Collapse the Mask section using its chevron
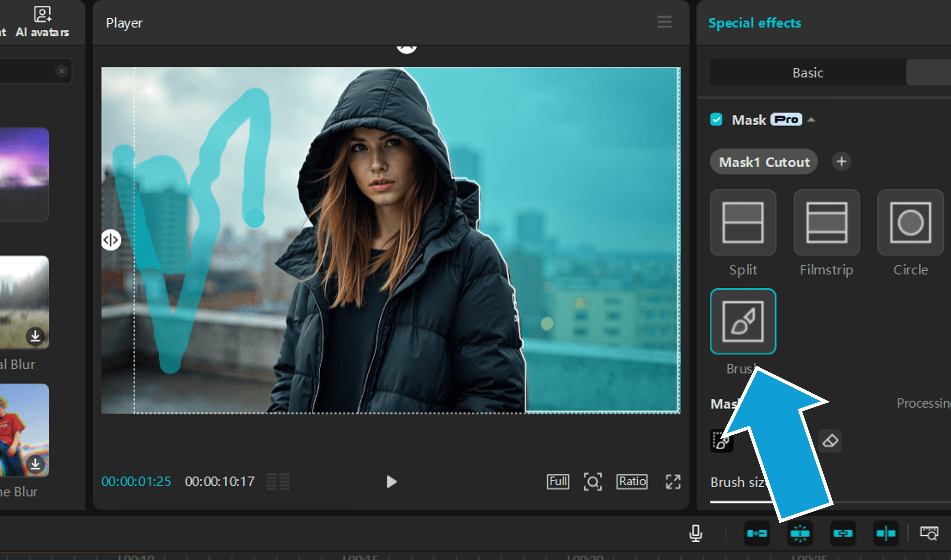 pos(811,120)
